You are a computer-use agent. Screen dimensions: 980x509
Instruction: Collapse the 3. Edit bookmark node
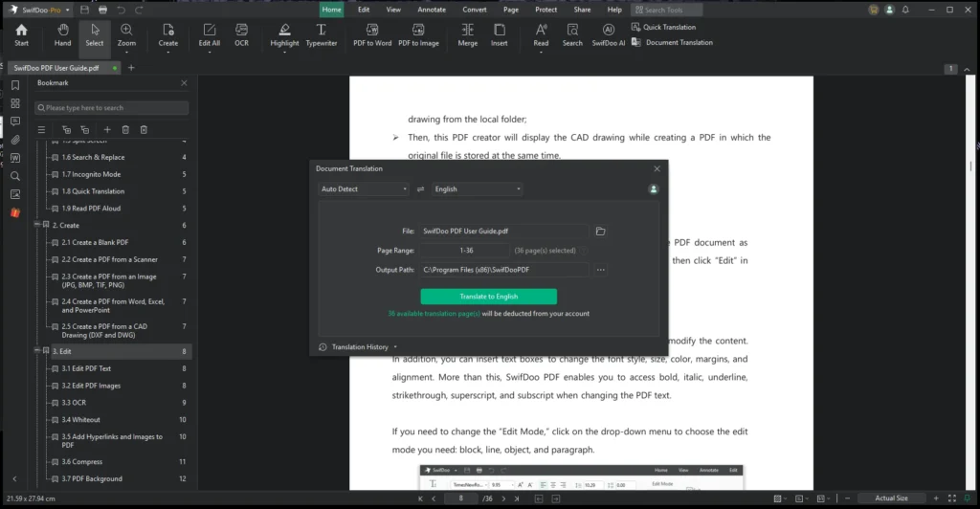tap(37, 351)
